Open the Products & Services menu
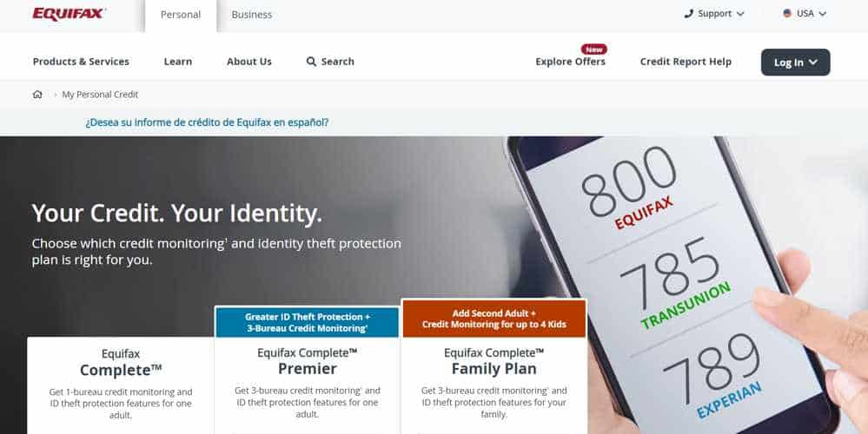868x434 pixels. click(x=81, y=62)
